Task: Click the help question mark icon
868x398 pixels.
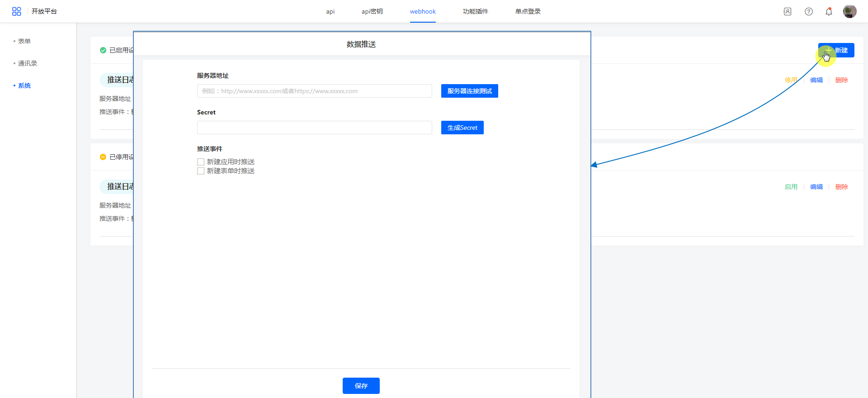Action: coord(809,12)
